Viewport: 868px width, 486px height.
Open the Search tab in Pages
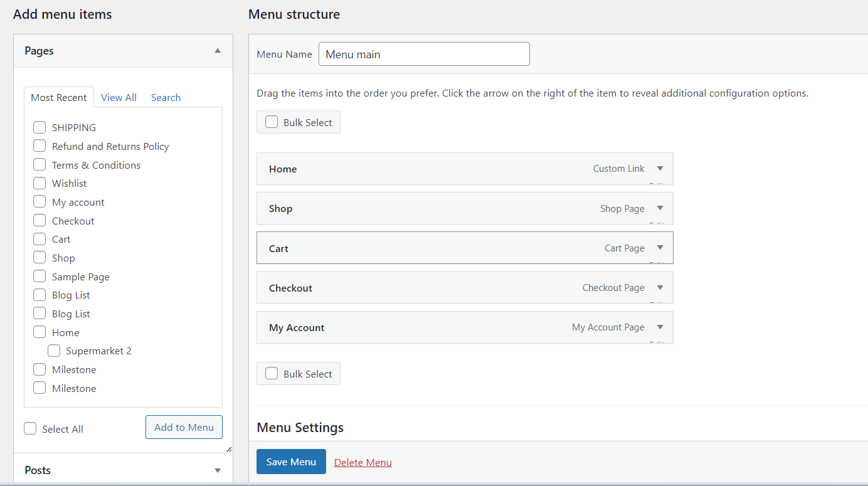pos(166,98)
